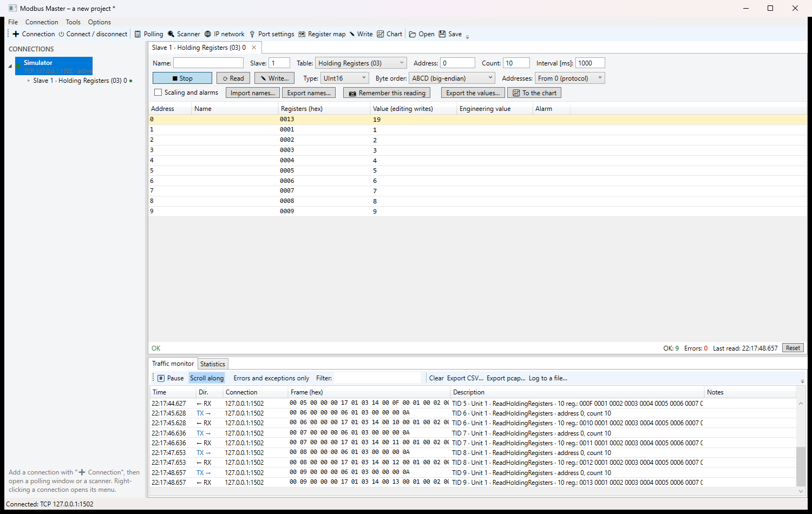
Task: Toggle Scroll along in traffic monitor
Action: (x=207, y=378)
